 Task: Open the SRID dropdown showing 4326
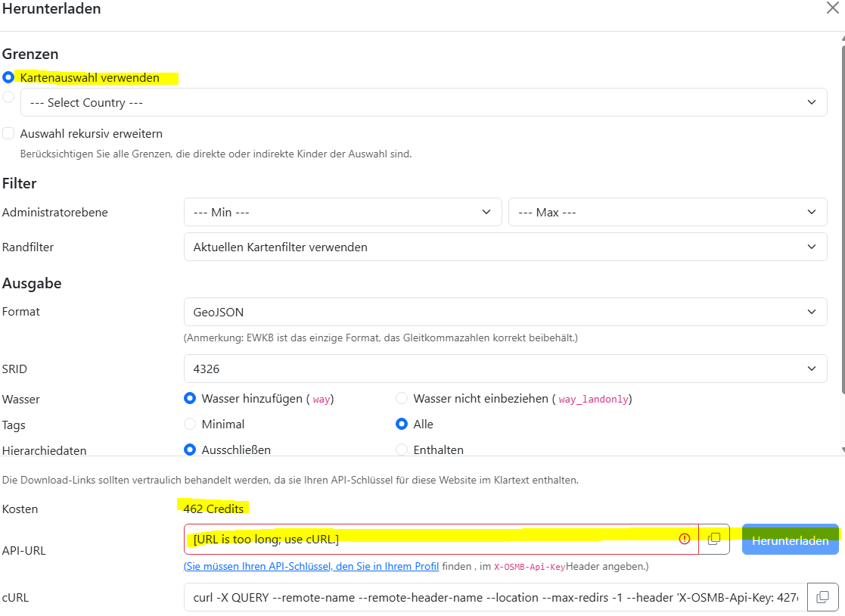pyautogui.click(x=505, y=369)
